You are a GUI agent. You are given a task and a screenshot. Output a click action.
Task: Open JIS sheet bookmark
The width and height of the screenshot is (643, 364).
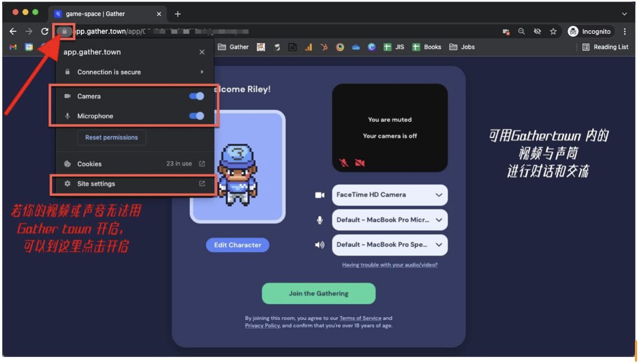click(394, 47)
